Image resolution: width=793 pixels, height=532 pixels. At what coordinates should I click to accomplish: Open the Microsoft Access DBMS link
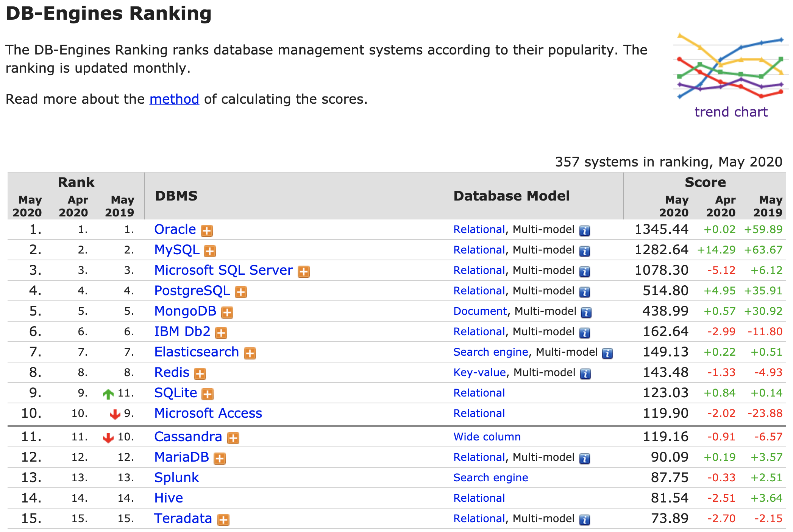(208, 413)
